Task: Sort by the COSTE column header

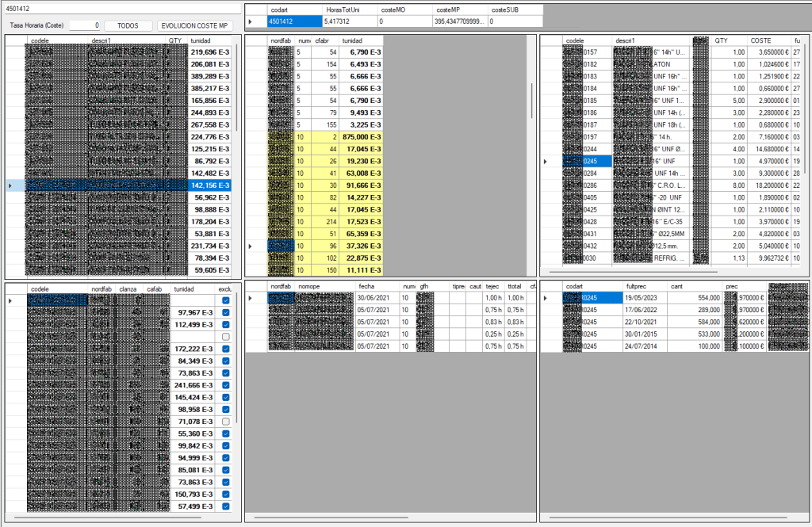Action: 760,40
